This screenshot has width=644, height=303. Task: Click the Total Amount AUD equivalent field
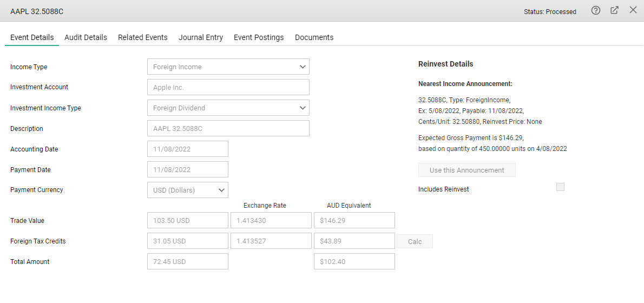tap(354, 261)
